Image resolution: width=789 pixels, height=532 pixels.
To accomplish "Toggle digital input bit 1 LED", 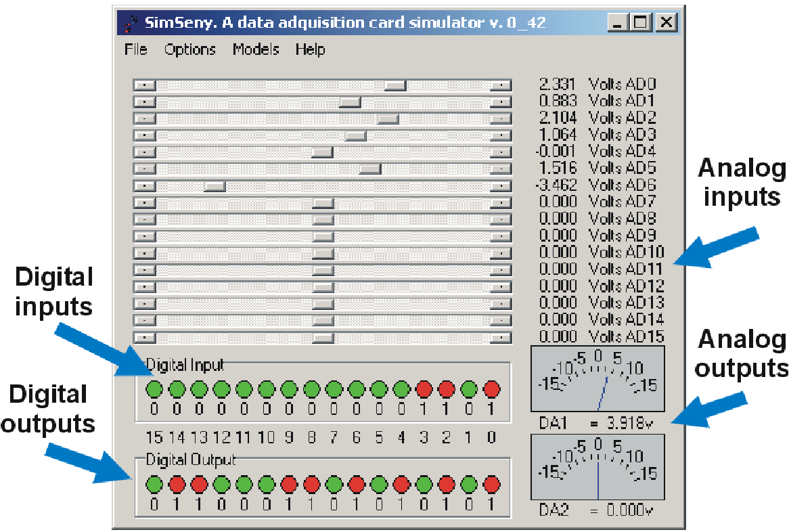I will click(469, 389).
